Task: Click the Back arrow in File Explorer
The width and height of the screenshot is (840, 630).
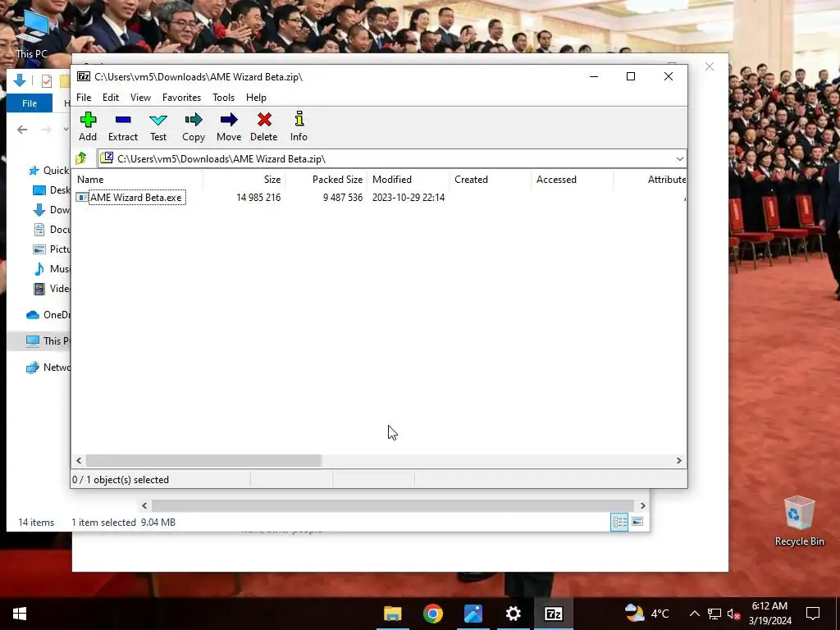Action: point(22,129)
